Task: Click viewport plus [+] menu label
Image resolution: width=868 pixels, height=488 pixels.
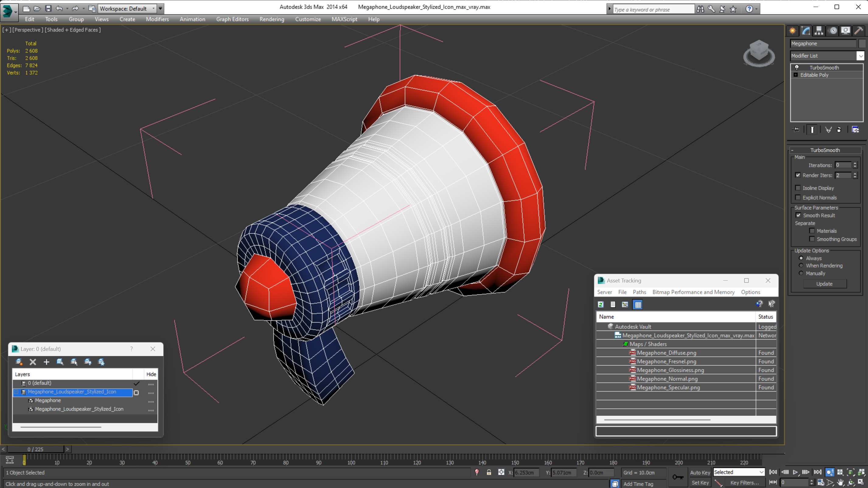Action: pyautogui.click(x=6, y=30)
